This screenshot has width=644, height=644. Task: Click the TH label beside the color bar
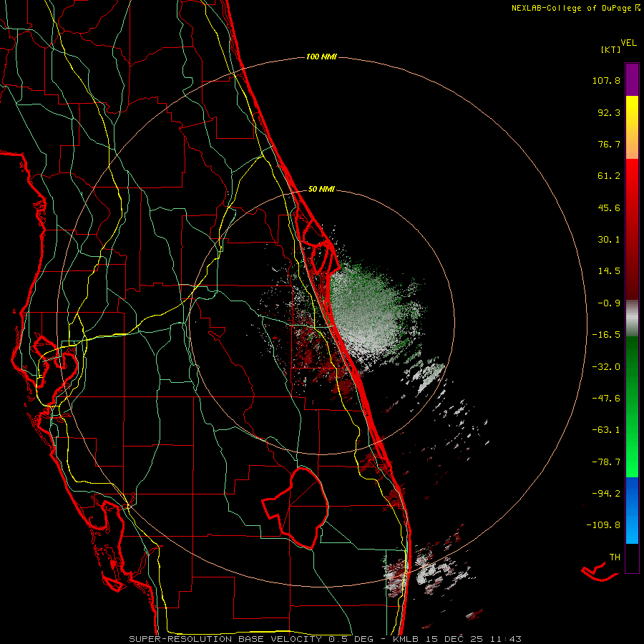click(615, 557)
